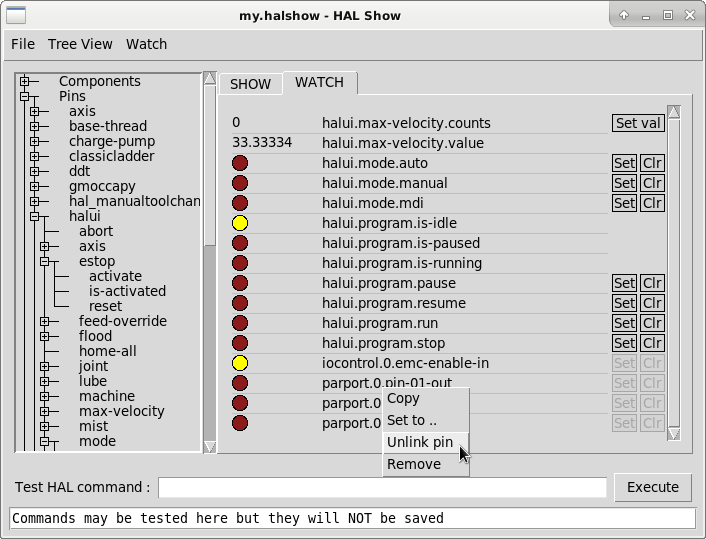The width and height of the screenshot is (706, 539).
Task: Expand the Components tree node
Action: coord(25,81)
